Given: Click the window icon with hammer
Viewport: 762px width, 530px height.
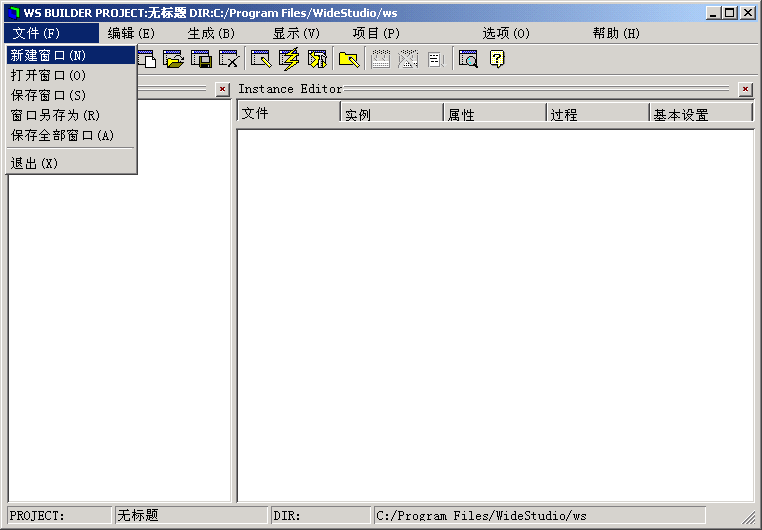Looking at the screenshot, I should click(x=317, y=59).
